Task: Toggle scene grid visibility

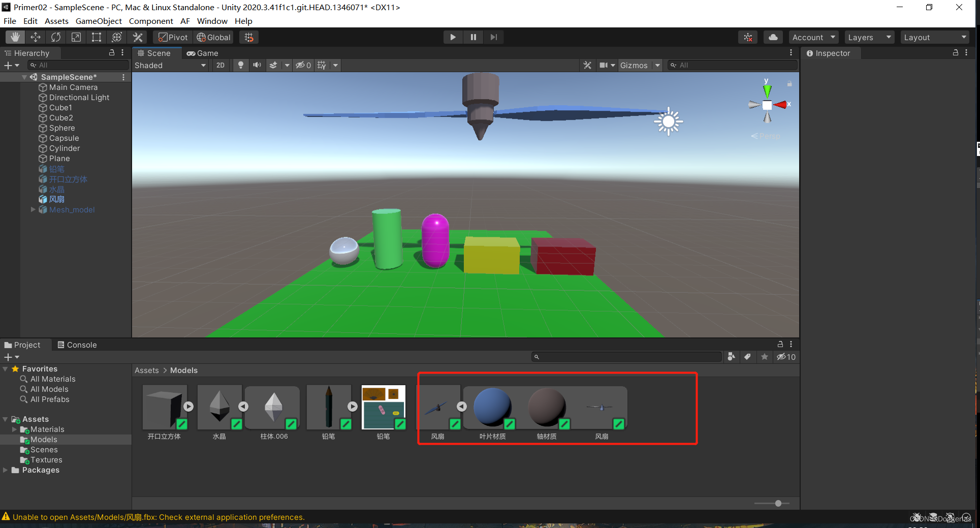Action: [322, 65]
